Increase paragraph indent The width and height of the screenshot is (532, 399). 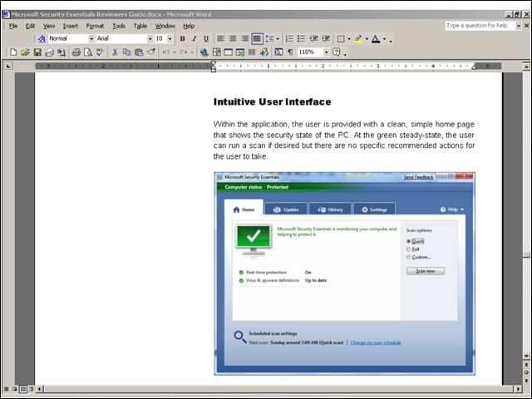pyautogui.click(x=326, y=39)
